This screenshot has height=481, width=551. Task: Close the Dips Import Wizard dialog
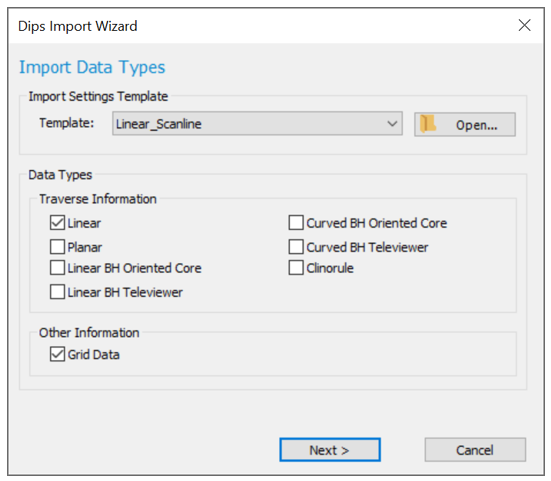click(524, 25)
